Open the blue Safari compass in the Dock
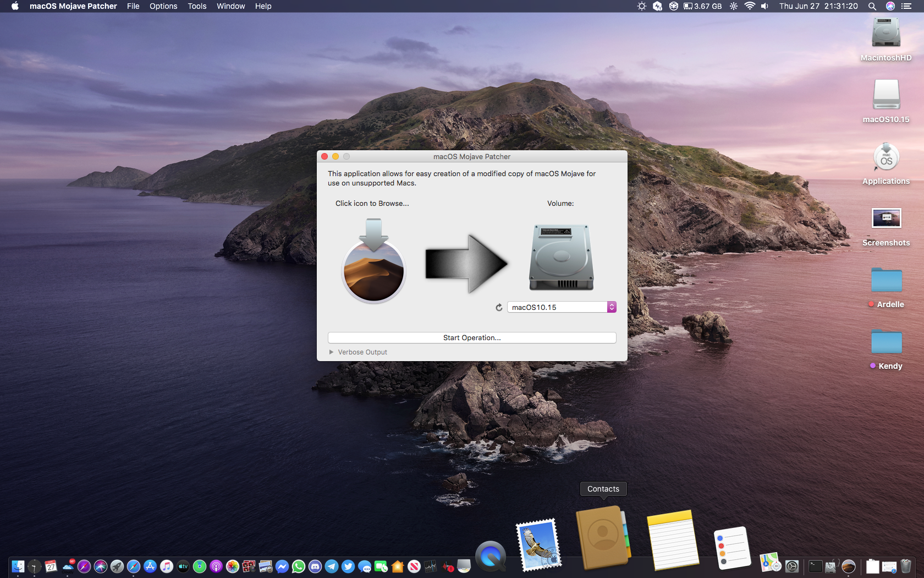 [x=134, y=566]
